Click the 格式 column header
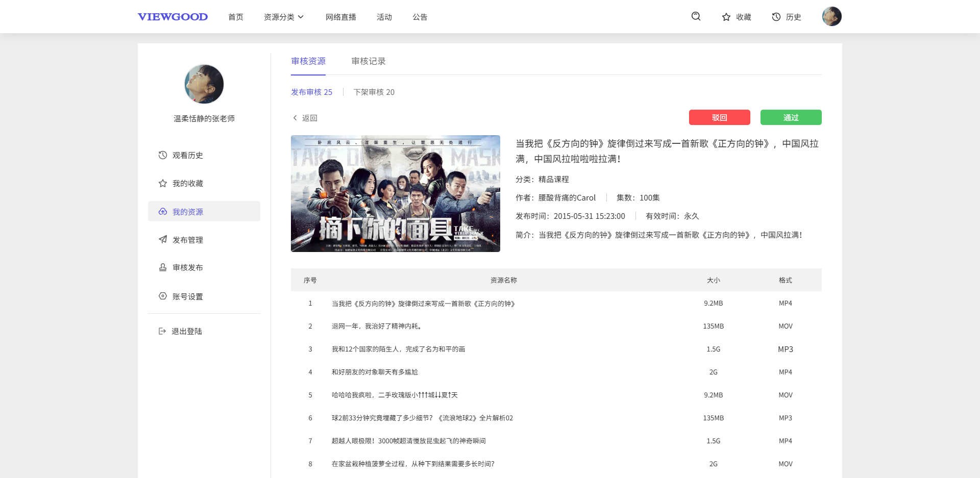980x478 pixels. point(786,280)
